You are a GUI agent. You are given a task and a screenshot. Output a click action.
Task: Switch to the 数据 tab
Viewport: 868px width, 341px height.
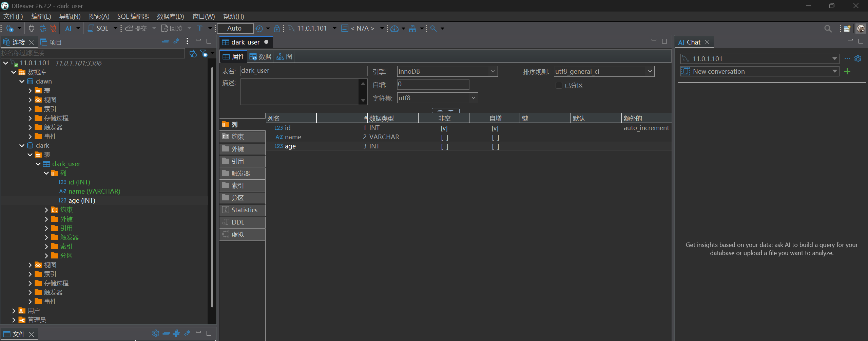coord(261,57)
